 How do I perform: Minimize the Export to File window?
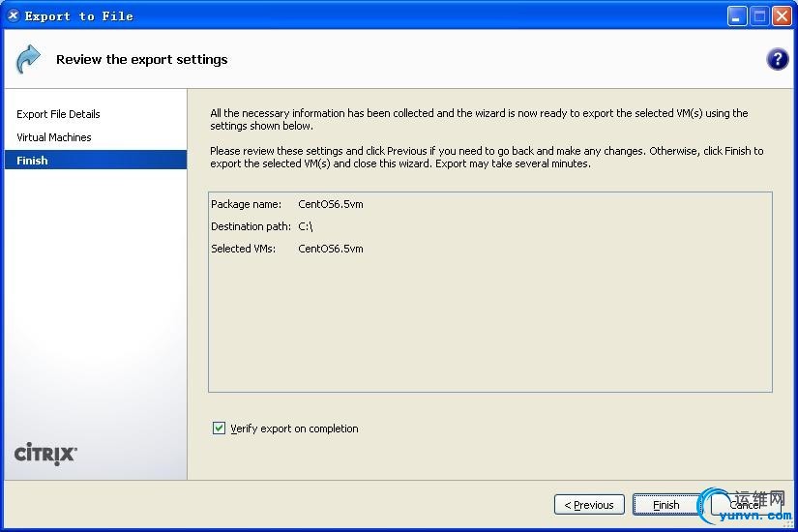(x=737, y=15)
